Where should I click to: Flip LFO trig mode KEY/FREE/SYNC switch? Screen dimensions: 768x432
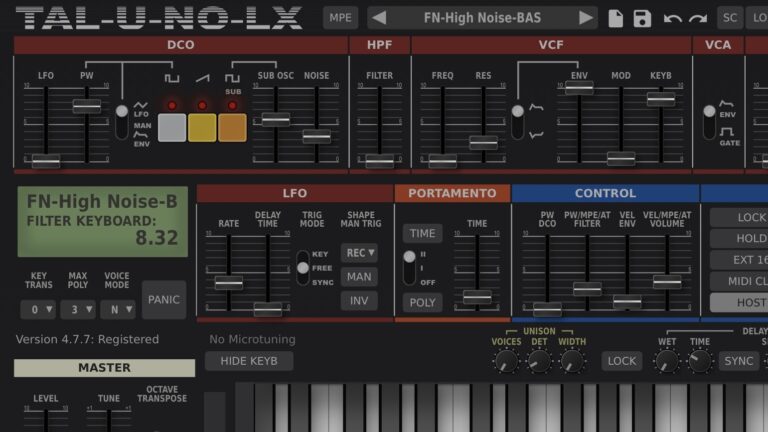point(303,268)
